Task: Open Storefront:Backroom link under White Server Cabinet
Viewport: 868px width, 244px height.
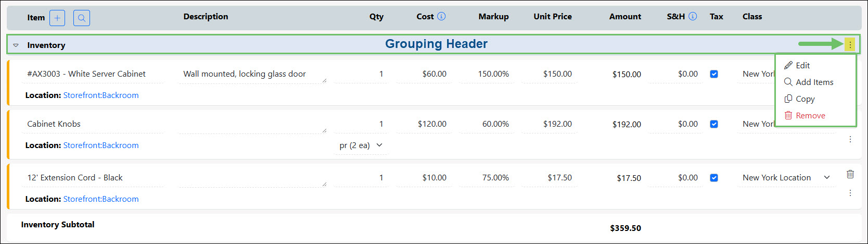Action: (101, 95)
